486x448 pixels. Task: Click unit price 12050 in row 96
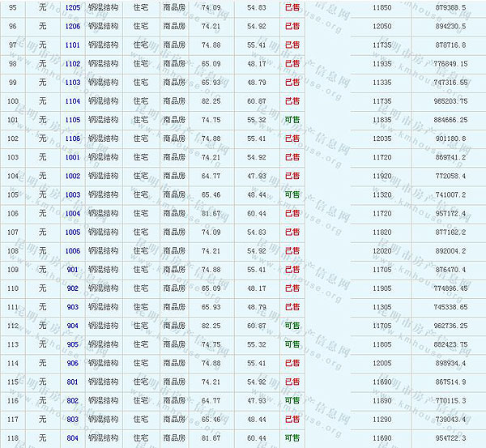tap(382, 26)
